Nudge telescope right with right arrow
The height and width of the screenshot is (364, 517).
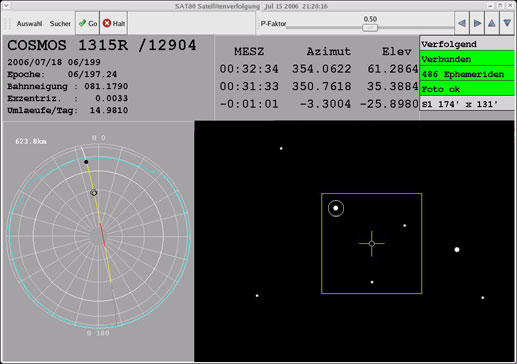click(x=477, y=23)
